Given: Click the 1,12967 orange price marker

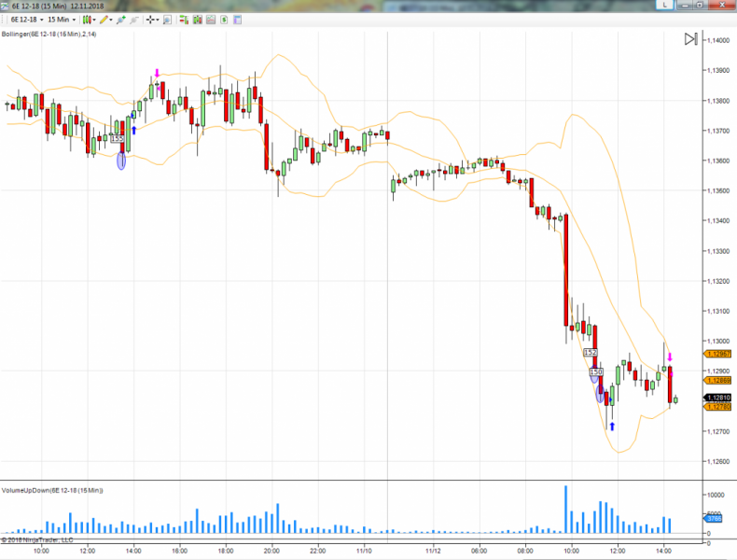Looking at the screenshot, I should [x=717, y=354].
